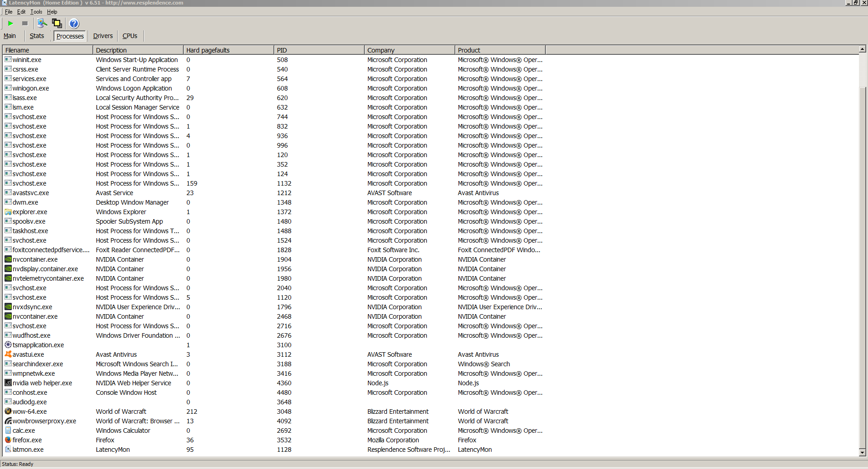
Task: Click PID 3048 cell
Action: tap(284, 412)
